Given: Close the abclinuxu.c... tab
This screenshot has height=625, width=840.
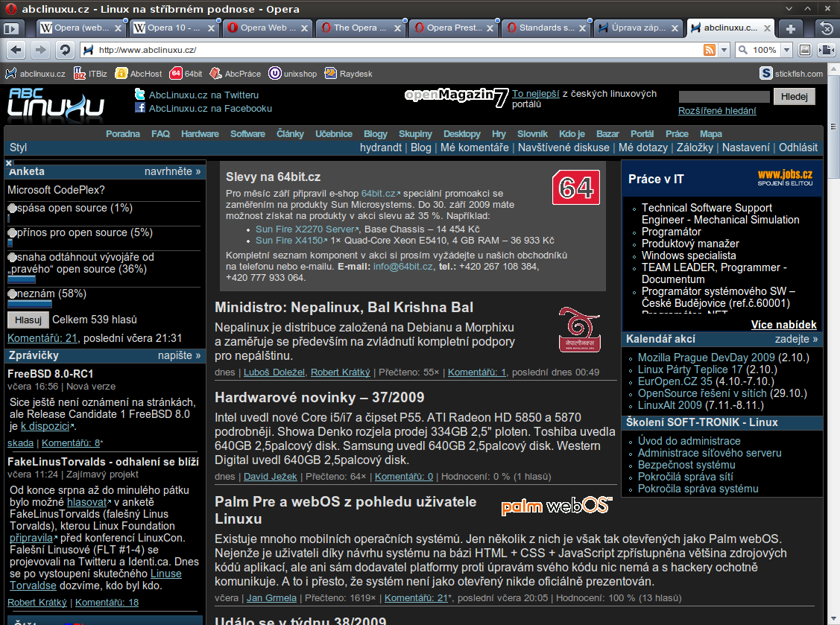Looking at the screenshot, I should pyautogui.click(x=767, y=28).
